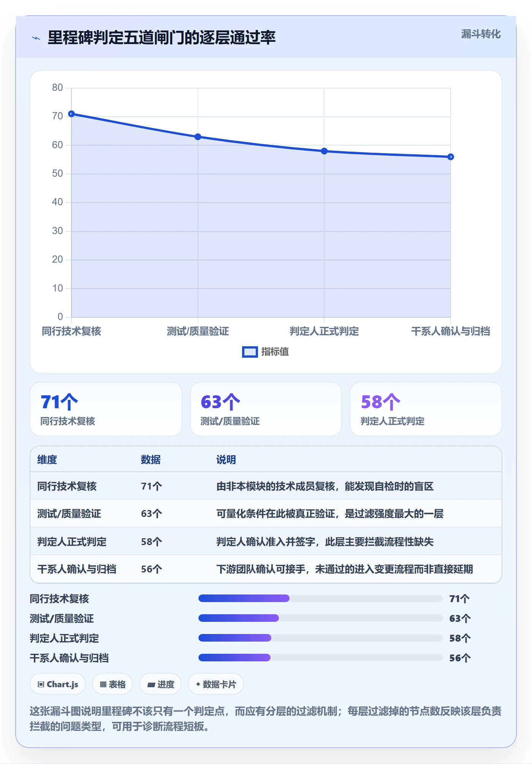Click the chart x-axis label 测试/质量验证
532x764 pixels.
pos(198,331)
